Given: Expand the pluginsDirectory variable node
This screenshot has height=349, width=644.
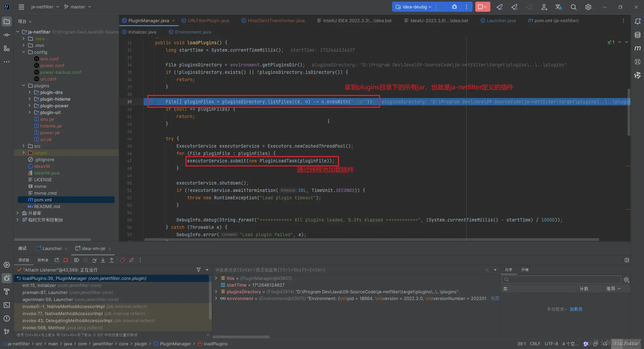Looking at the screenshot, I should 216,292.
